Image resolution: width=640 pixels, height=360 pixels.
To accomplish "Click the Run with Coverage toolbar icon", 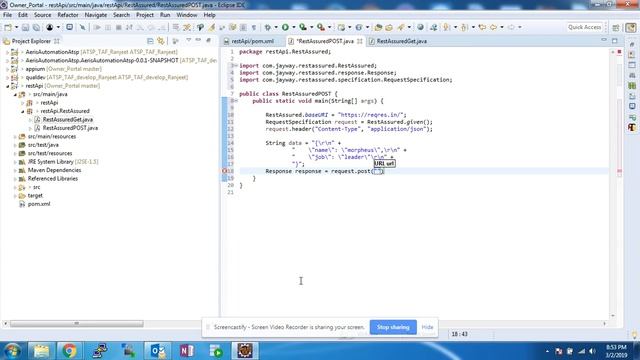I will tap(303, 27).
